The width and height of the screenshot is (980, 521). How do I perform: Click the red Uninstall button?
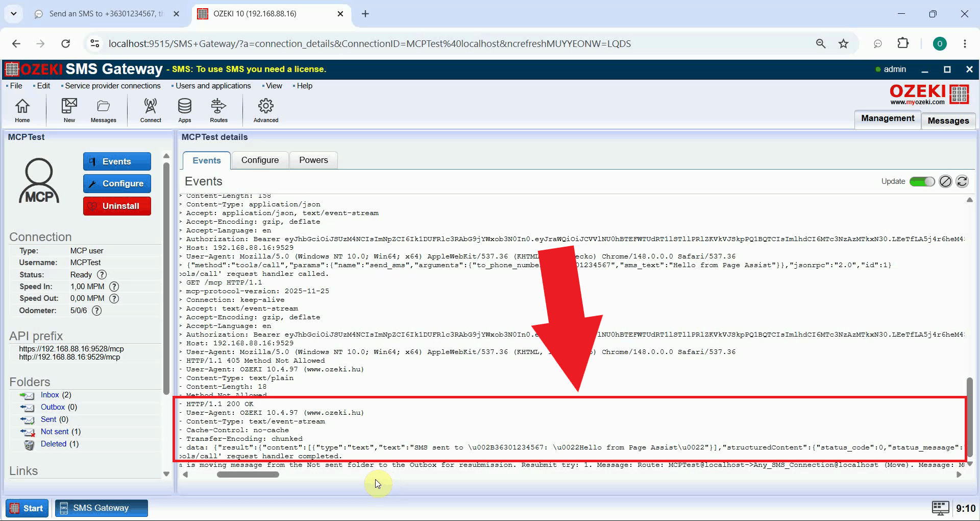[117, 206]
